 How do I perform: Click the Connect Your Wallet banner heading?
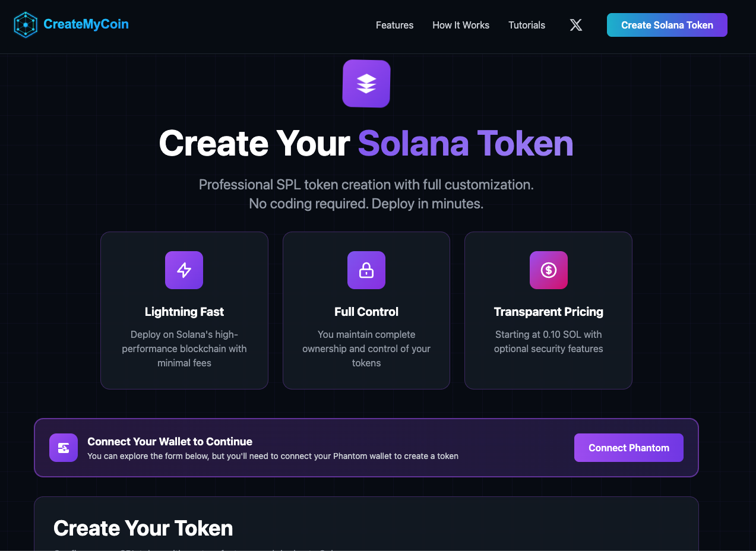point(170,442)
